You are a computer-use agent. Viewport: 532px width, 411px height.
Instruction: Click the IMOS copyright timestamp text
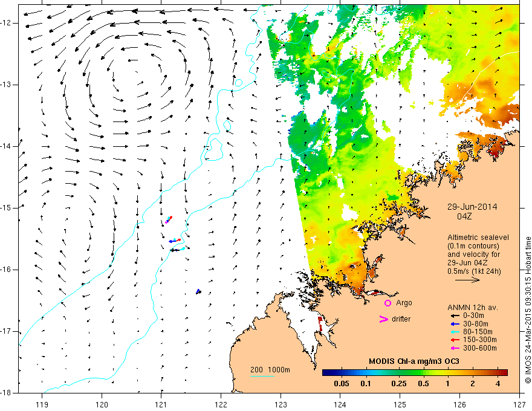pos(528,310)
